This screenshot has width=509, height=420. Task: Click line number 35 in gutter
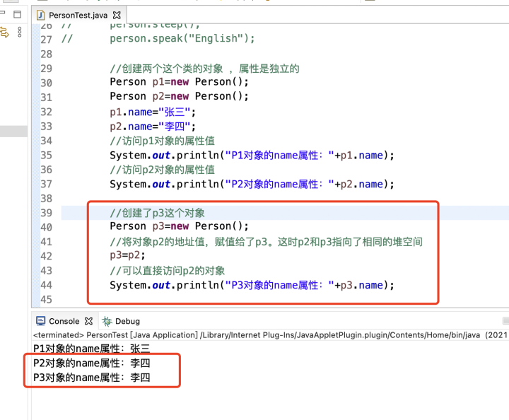tap(46, 155)
